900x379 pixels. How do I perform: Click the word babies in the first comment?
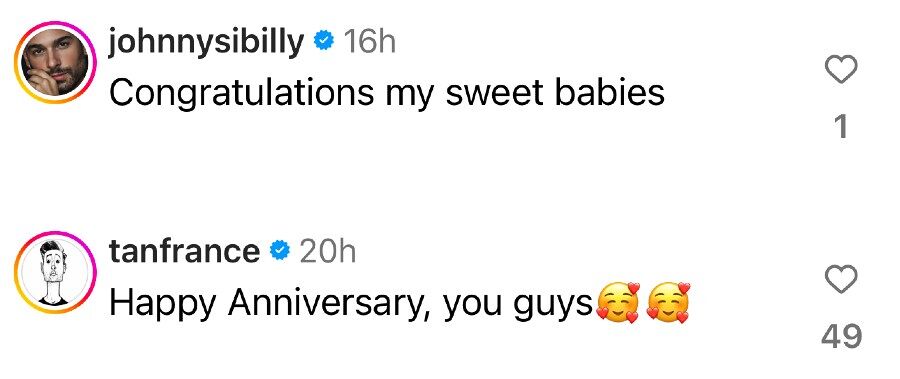610,92
